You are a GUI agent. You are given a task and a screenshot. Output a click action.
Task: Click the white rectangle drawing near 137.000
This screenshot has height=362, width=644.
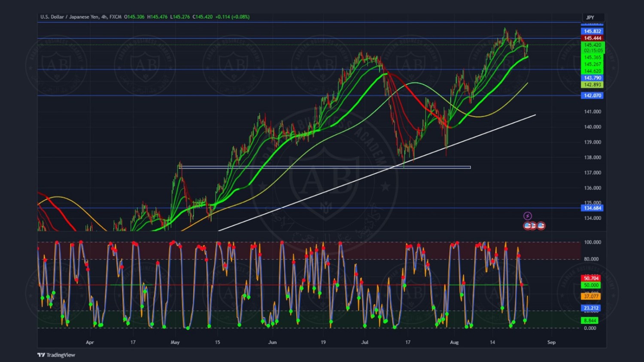click(325, 167)
